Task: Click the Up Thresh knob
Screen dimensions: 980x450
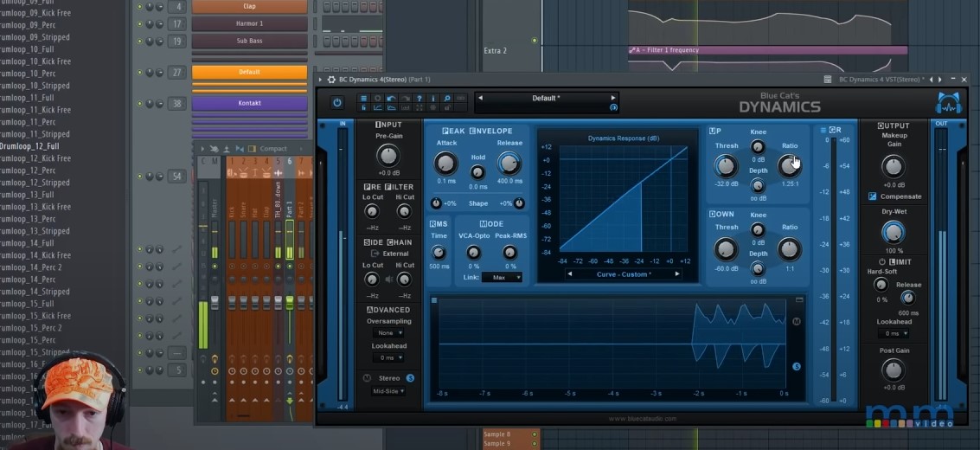Action: (726, 166)
